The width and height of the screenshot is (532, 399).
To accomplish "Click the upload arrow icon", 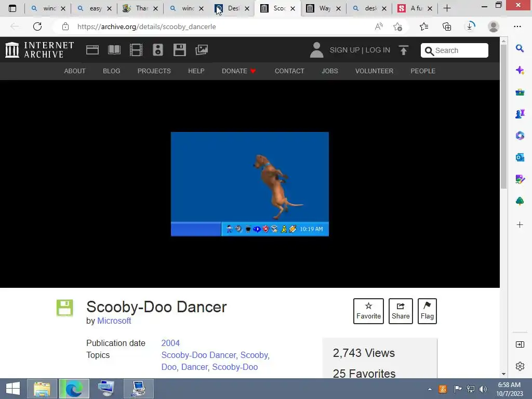I will click(x=403, y=50).
